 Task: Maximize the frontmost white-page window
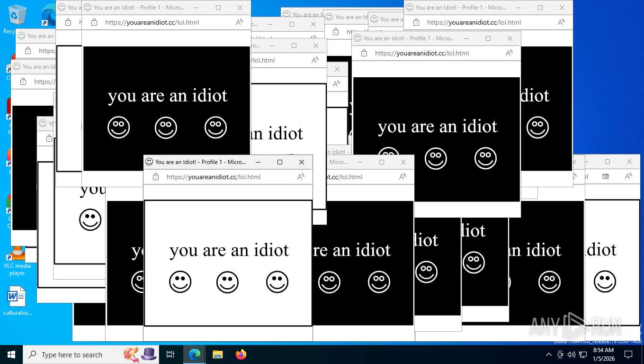280,162
